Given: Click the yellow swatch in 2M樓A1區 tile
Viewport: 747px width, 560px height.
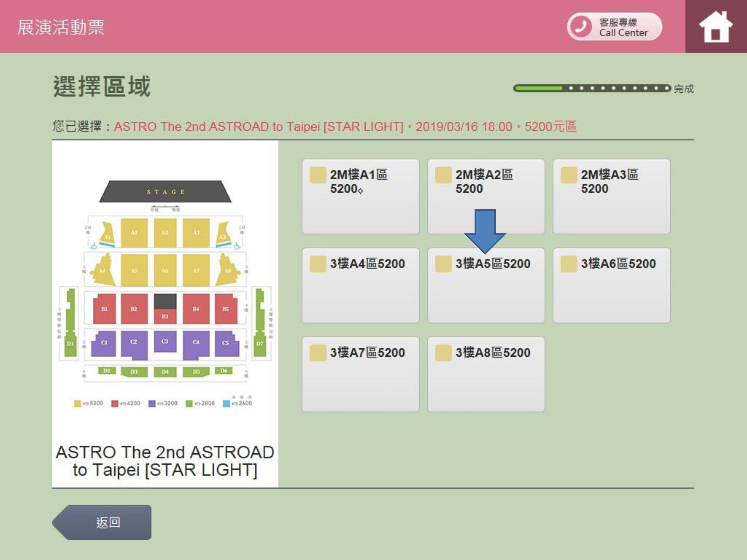Looking at the screenshot, I should 318,175.
